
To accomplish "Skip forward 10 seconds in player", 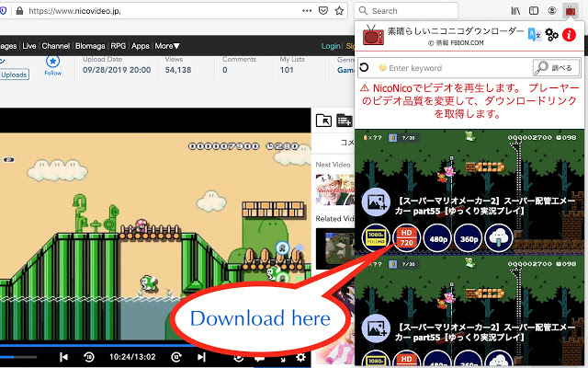I will pyautogui.click(x=176, y=357).
